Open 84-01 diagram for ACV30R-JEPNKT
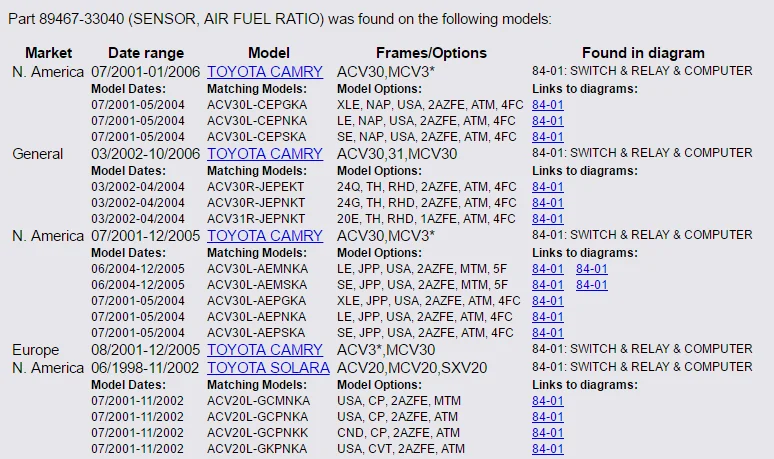This screenshot has height=459, width=774. pyautogui.click(x=547, y=203)
